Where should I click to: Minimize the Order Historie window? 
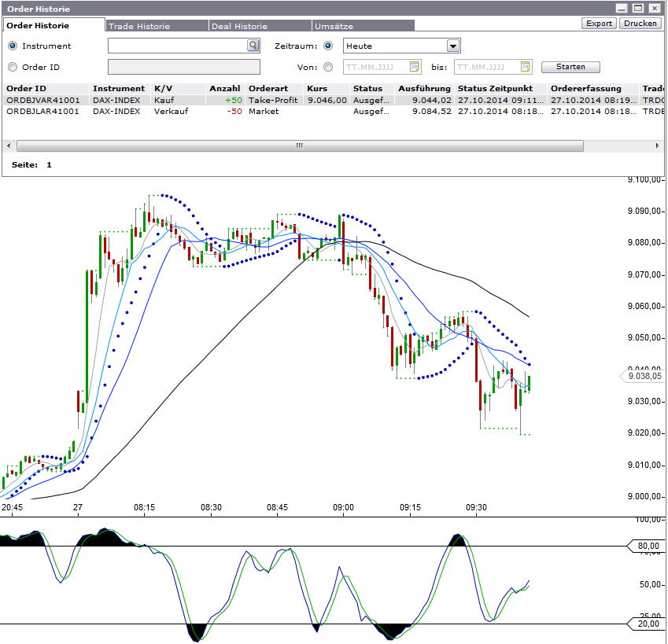622,8
